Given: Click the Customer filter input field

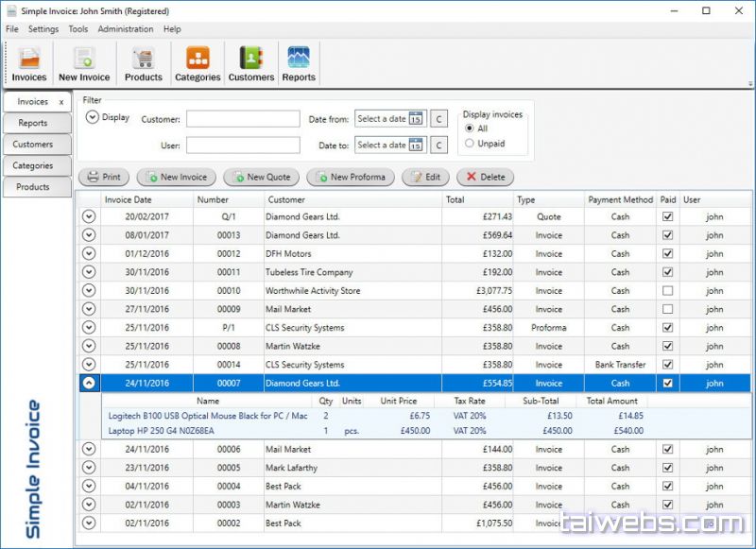Looking at the screenshot, I should [x=243, y=119].
